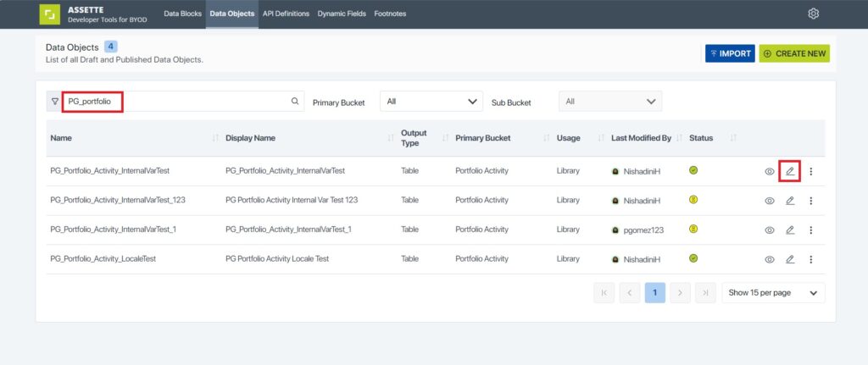Click Portfolio Activity bucket in PG_Portfolio_Activity_InternalVarTest row
The image size is (868, 365).
pos(481,171)
